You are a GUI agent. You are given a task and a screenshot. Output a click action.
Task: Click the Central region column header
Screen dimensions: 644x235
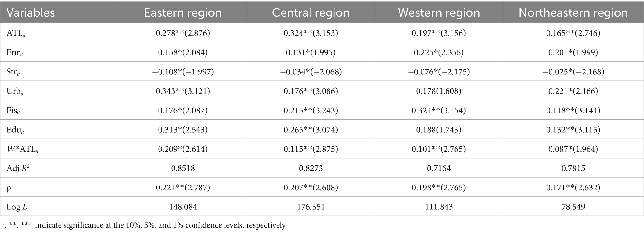tap(311, 13)
